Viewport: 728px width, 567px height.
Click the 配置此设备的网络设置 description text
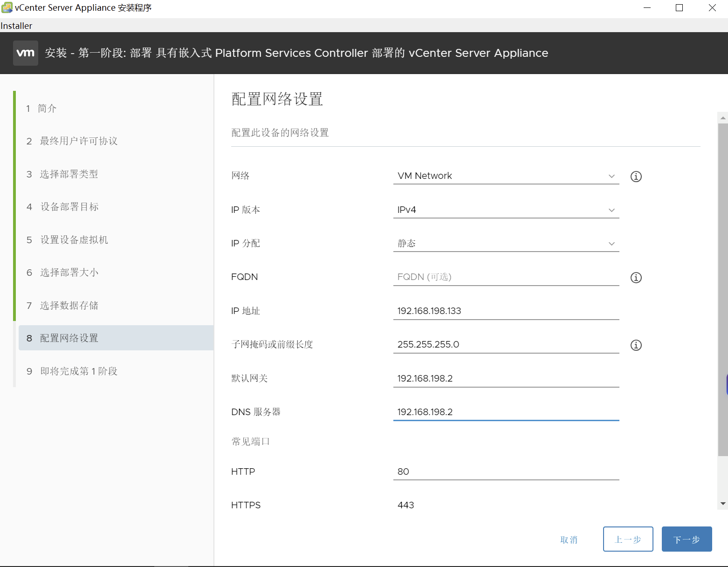(280, 133)
